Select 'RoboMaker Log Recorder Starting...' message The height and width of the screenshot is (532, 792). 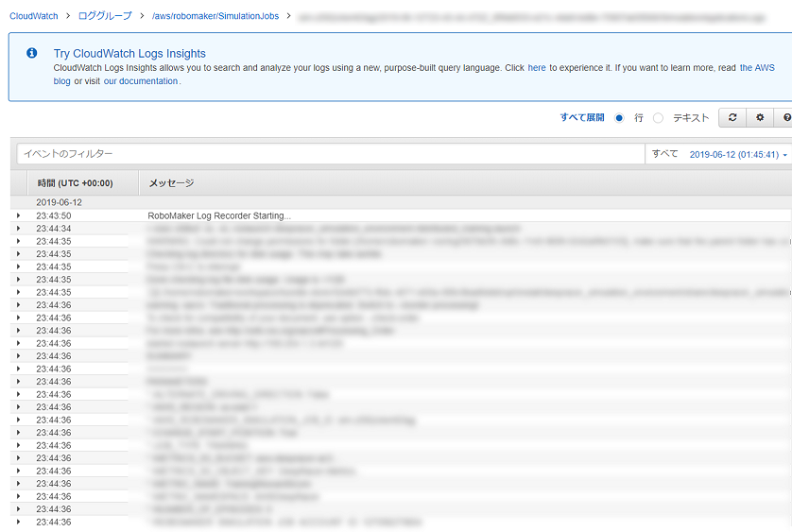[x=219, y=215]
